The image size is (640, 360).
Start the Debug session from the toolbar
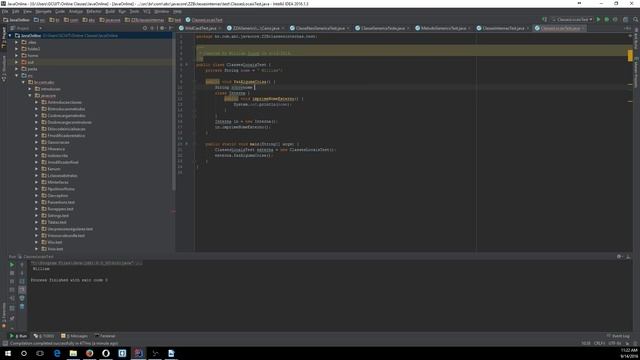(607, 20)
